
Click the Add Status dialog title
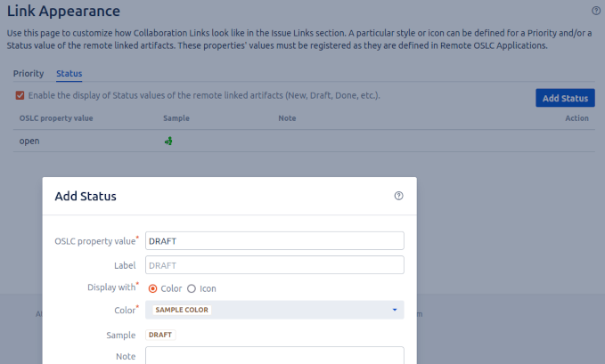click(x=86, y=197)
